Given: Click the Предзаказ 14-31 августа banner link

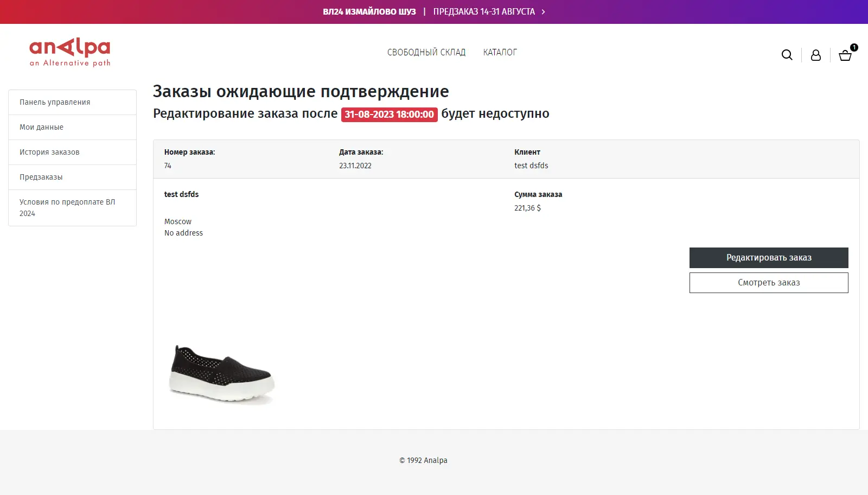Looking at the screenshot, I should [484, 12].
